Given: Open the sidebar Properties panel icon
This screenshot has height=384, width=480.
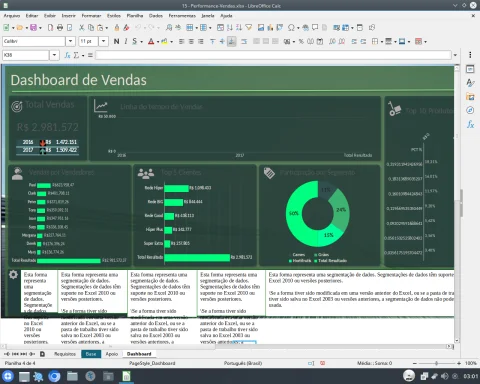Looking at the screenshot, I should click(470, 69).
